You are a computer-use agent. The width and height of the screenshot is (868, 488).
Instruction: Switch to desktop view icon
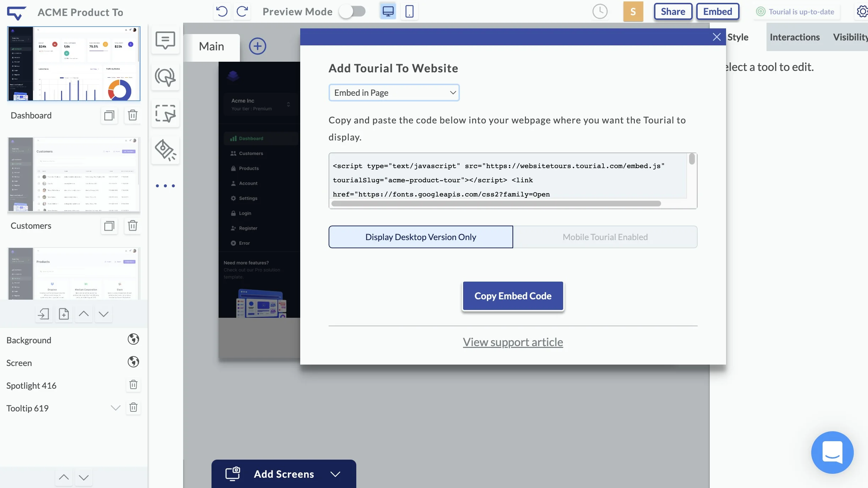pos(388,11)
